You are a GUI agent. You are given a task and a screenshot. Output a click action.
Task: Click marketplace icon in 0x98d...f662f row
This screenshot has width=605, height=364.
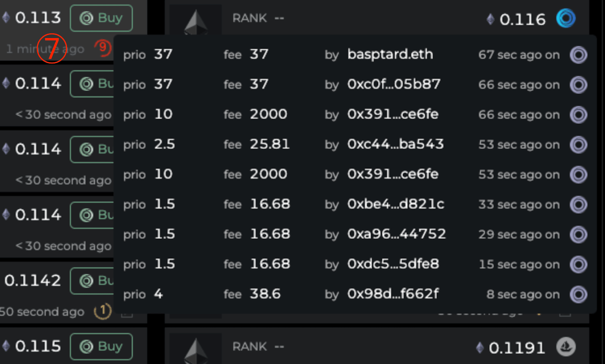578,294
